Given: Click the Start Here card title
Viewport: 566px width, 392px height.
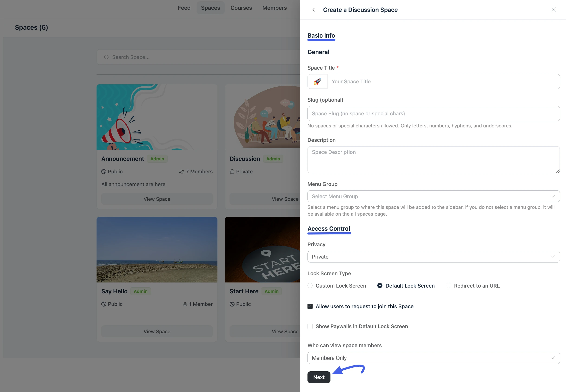Looking at the screenshot, I should (x=244, y=291).
